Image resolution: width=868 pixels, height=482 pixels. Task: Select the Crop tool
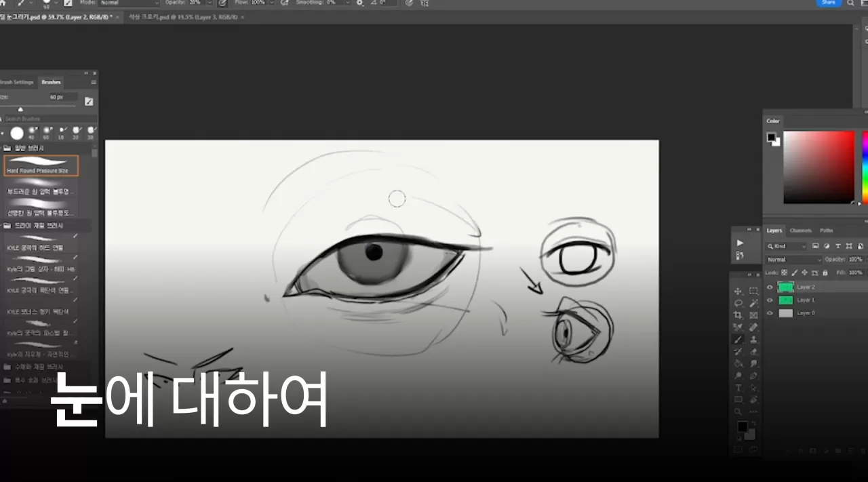pyautogui.click(x=738, y=315)
